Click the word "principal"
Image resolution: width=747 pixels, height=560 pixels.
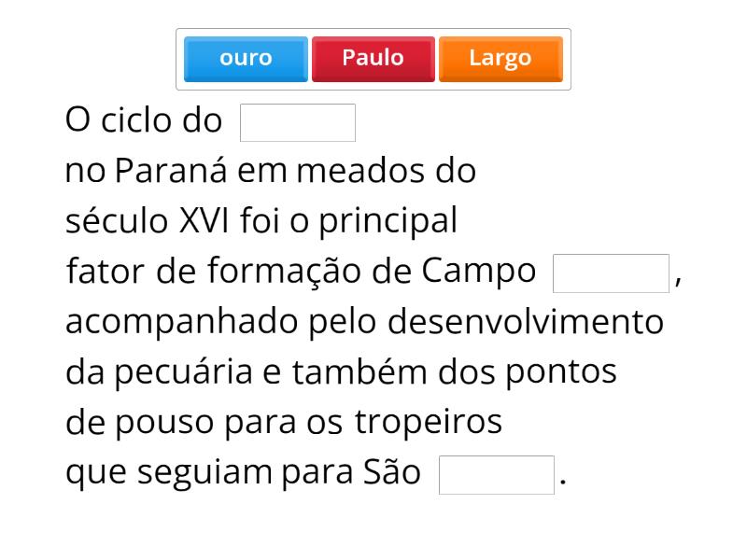click(x=388, y=222)
